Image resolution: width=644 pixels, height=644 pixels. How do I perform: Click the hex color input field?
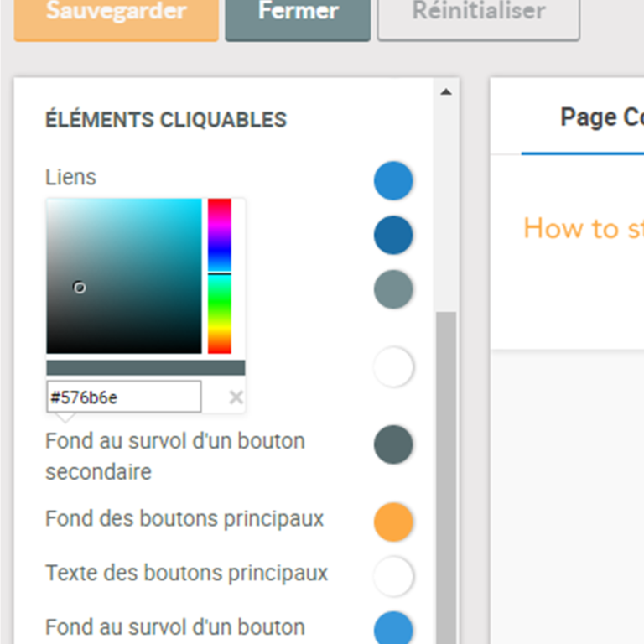[x=123, y=397]
